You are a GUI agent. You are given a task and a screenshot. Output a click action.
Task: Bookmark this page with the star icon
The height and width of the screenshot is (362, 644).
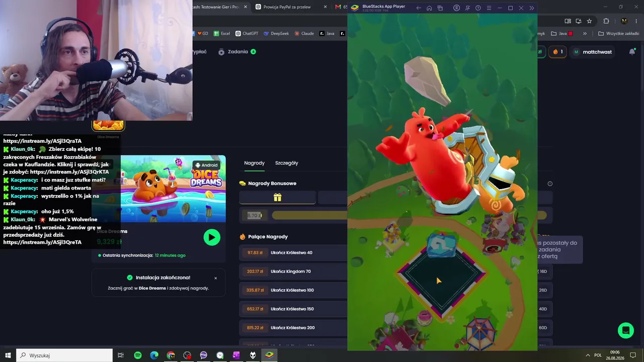click(589, 21)
